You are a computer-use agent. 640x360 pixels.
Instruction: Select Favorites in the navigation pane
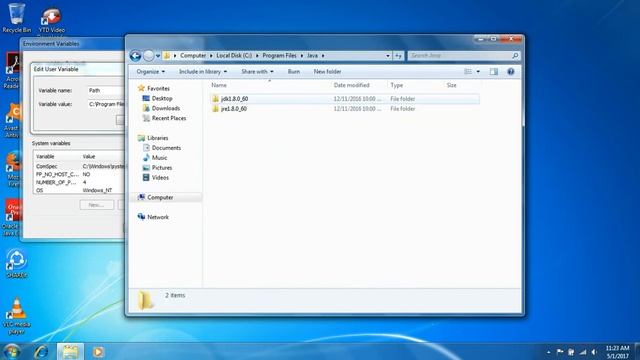point(158,89)
